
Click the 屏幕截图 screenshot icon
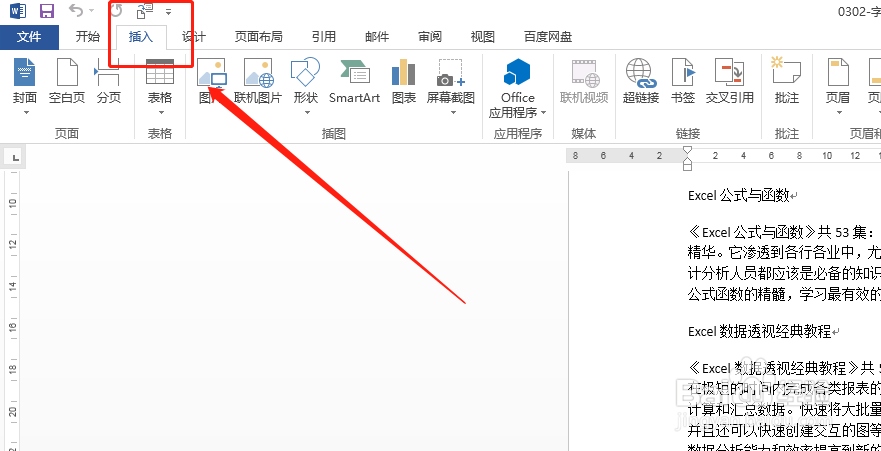(x=451, y=72)
